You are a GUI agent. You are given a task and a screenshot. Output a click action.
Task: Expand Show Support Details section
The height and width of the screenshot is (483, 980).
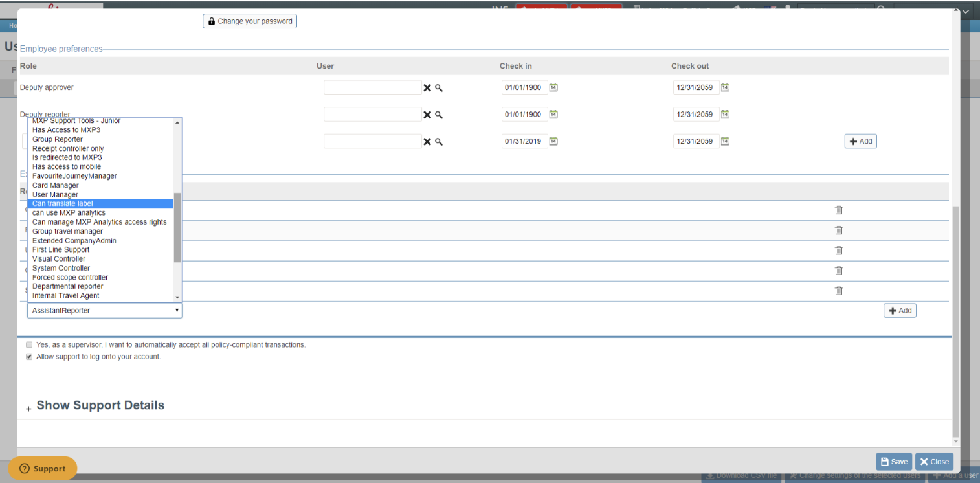pyautogui.click(x=100, y=406)
